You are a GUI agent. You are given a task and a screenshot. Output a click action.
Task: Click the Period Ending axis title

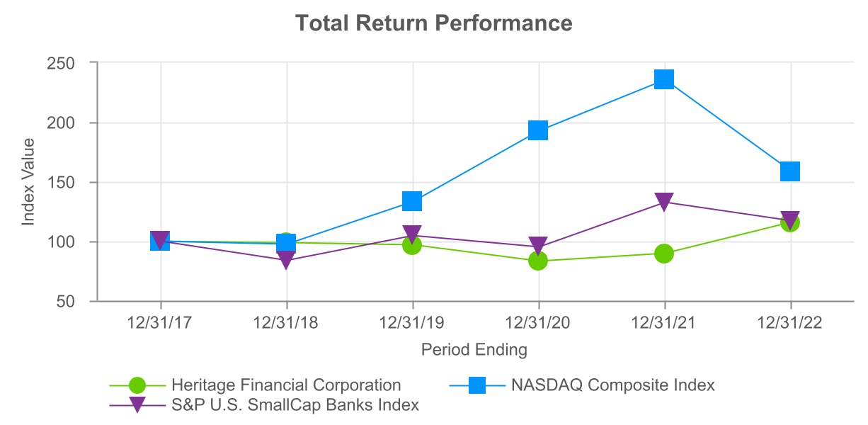474,349
